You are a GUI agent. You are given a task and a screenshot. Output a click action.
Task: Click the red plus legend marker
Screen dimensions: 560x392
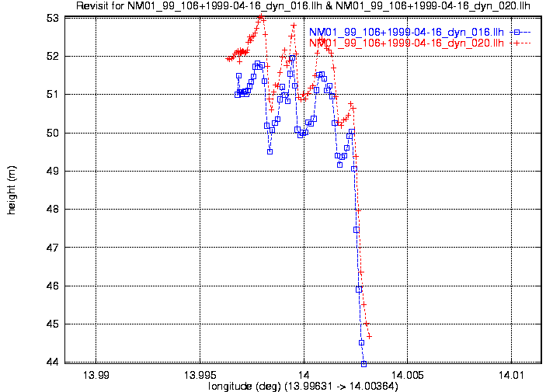pyautogui.click(x=517, y=43)
